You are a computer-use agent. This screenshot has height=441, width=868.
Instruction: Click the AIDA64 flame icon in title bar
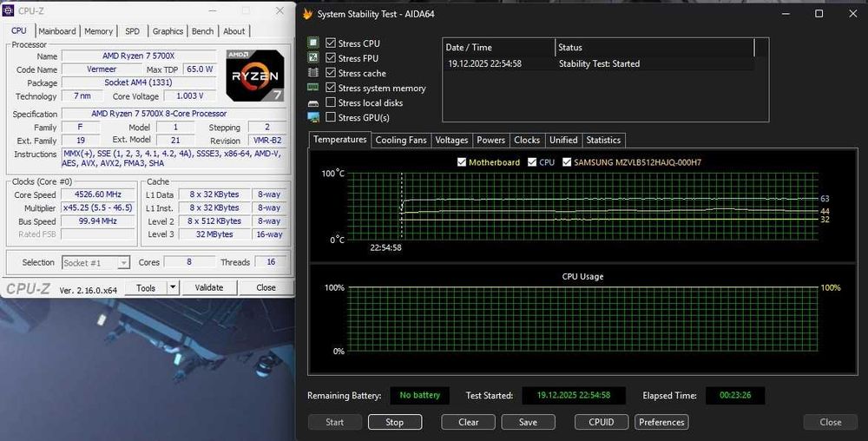[x=308, y=14]
